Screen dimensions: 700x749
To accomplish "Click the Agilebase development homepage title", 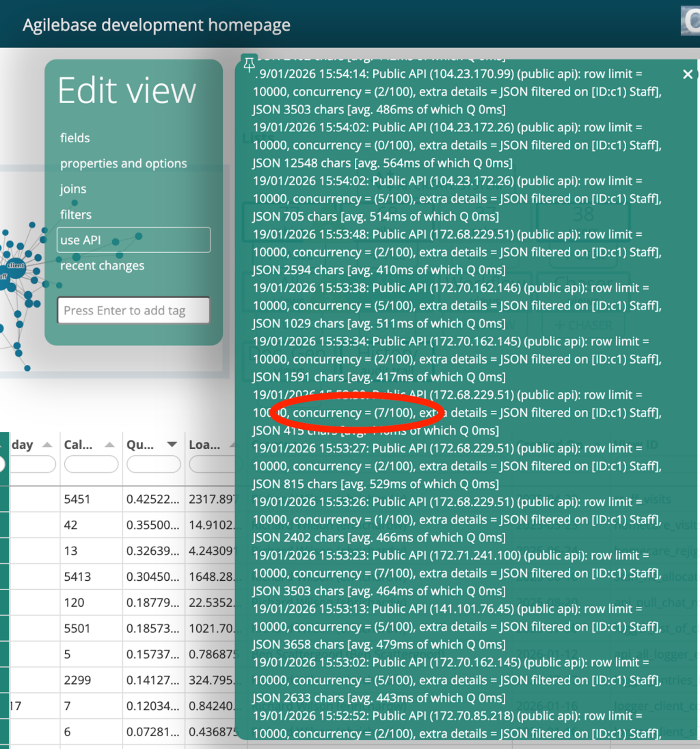I will pos(155,25).
